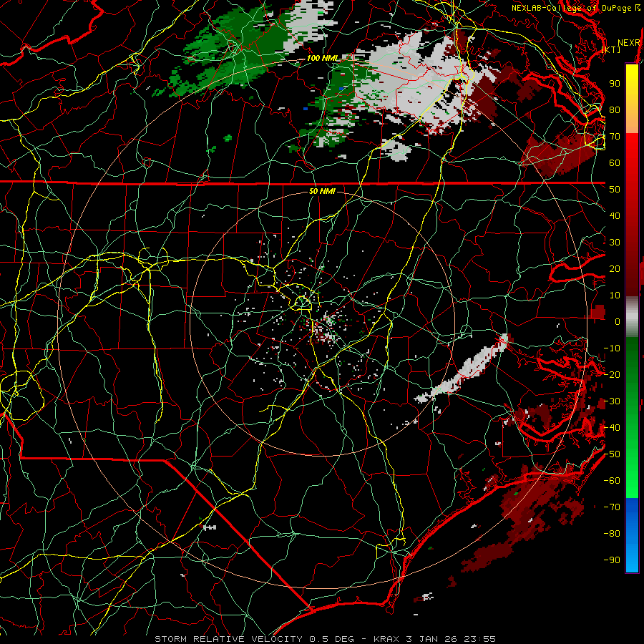644x644 pixels.
Task: Click the -60 tick on velocity scale
Action: point(612,481)
